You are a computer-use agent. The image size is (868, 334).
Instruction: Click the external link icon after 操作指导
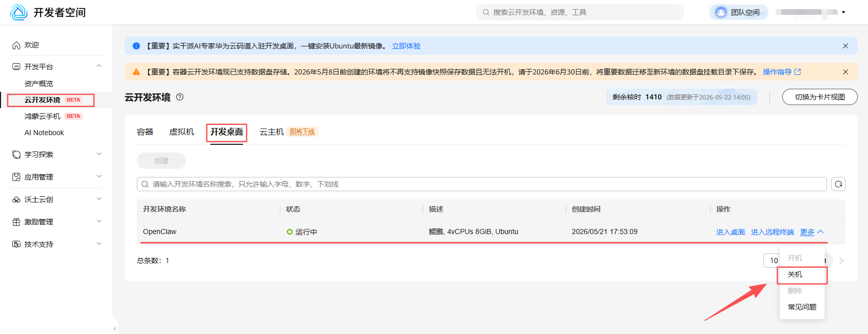[798, 72]
